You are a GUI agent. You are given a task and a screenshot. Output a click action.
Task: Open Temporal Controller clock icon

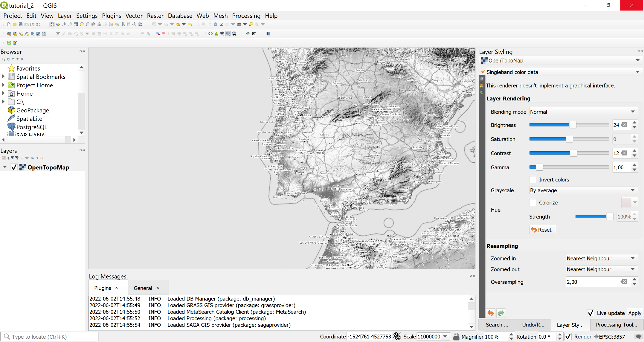pyautogui.click(x=134, y=25)
